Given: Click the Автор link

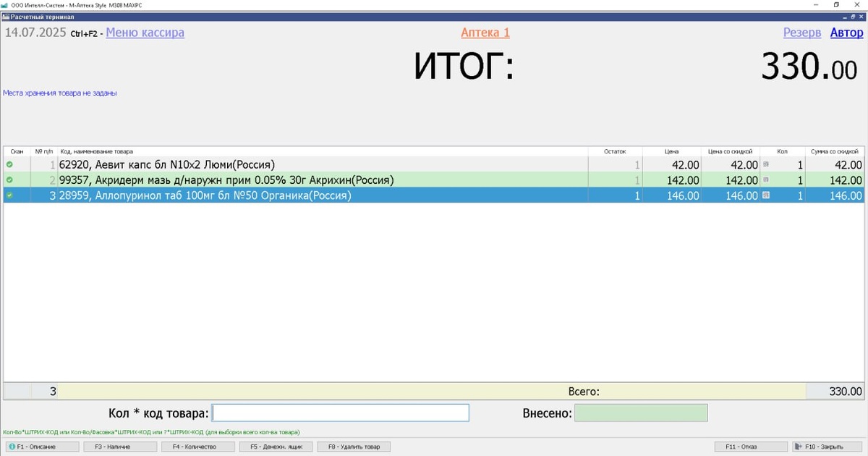Looking at the screenshot, I should pos(846,33).
